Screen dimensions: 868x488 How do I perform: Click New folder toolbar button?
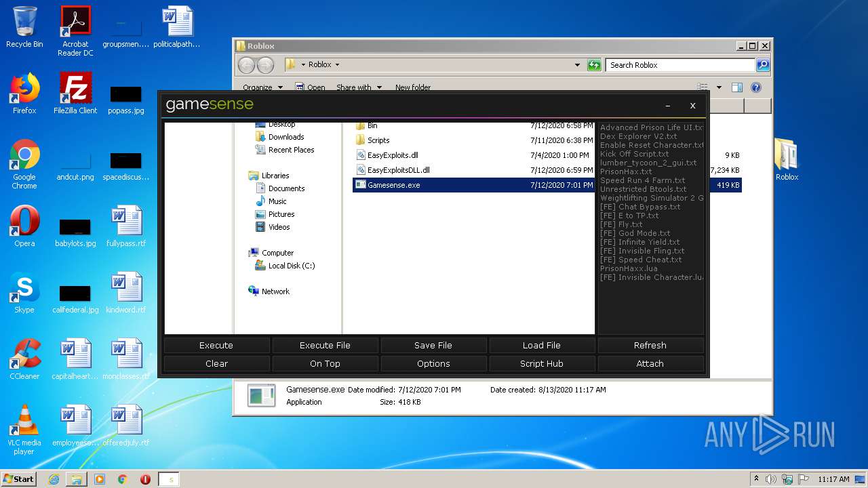413,87
